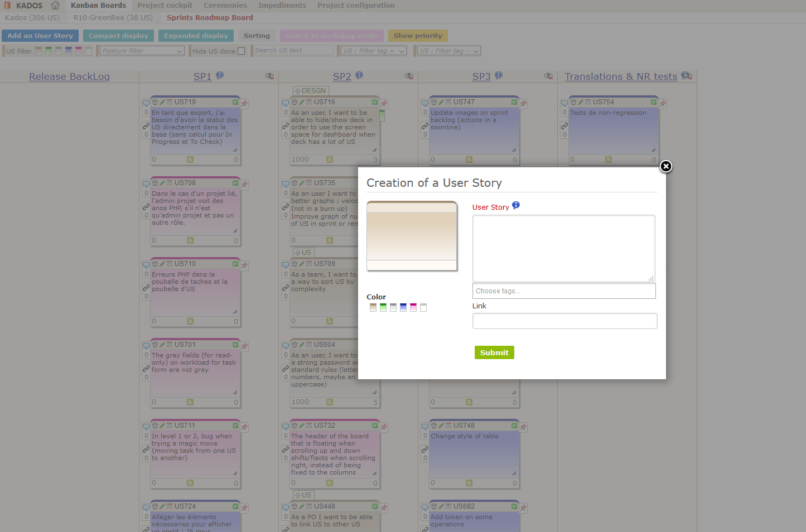Click the comment icon beside US719
The width and height of the screenshot is (806, 532).
tap(146, 103)
